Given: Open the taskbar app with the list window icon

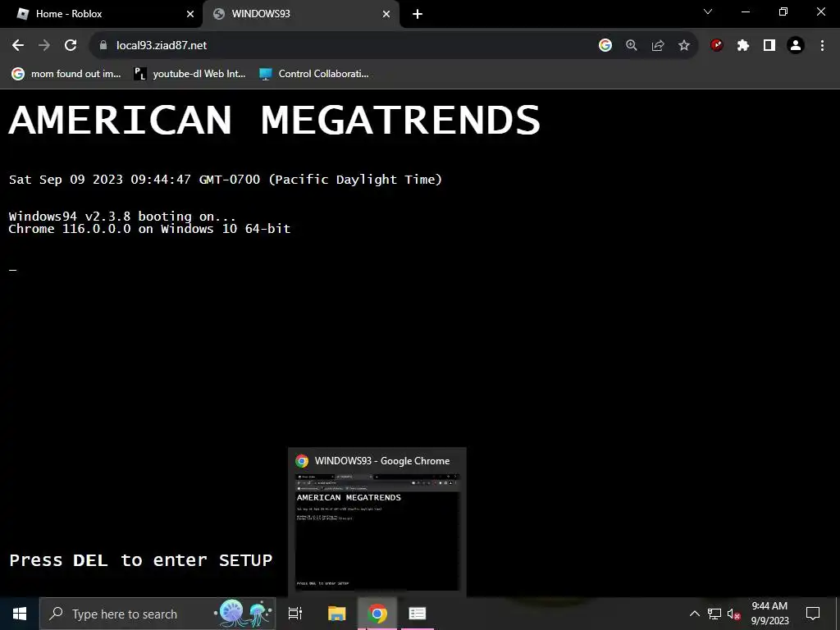Looking at the screenshot, I should coord(418,614).
